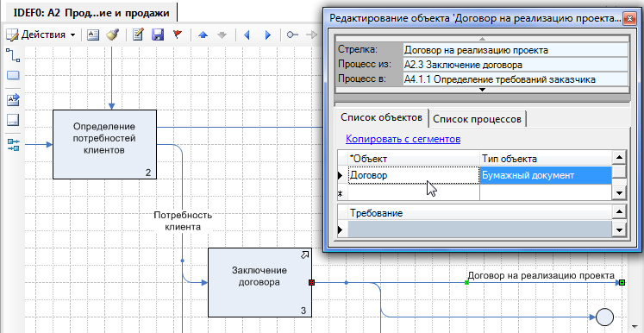Switch to Список объектов tab

tap(382, 117)
